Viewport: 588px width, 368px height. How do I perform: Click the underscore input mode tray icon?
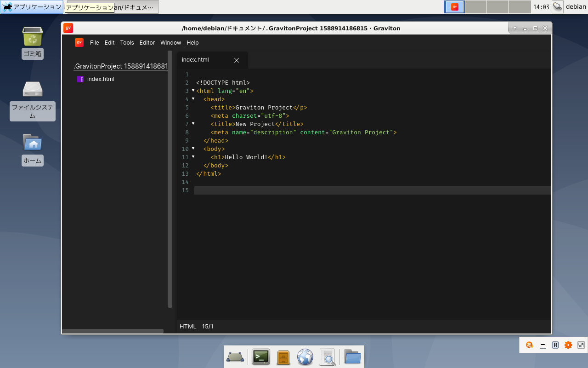point(543,345)
